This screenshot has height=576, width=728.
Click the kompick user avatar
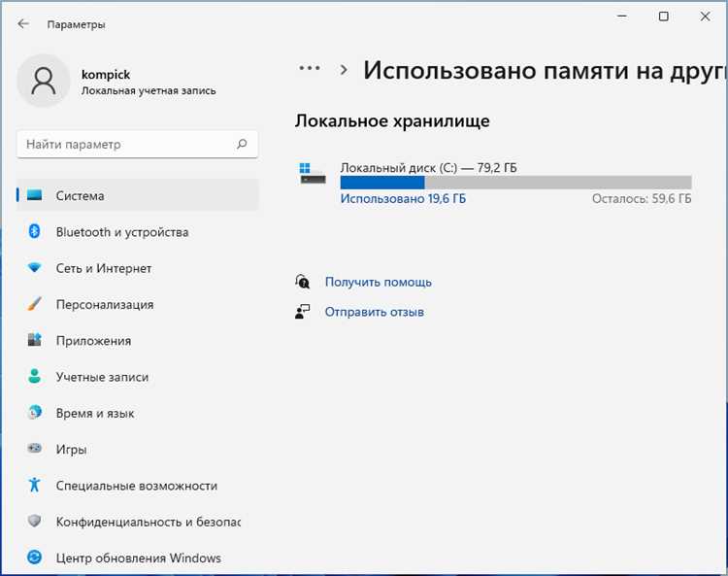(x=43, y=81)
